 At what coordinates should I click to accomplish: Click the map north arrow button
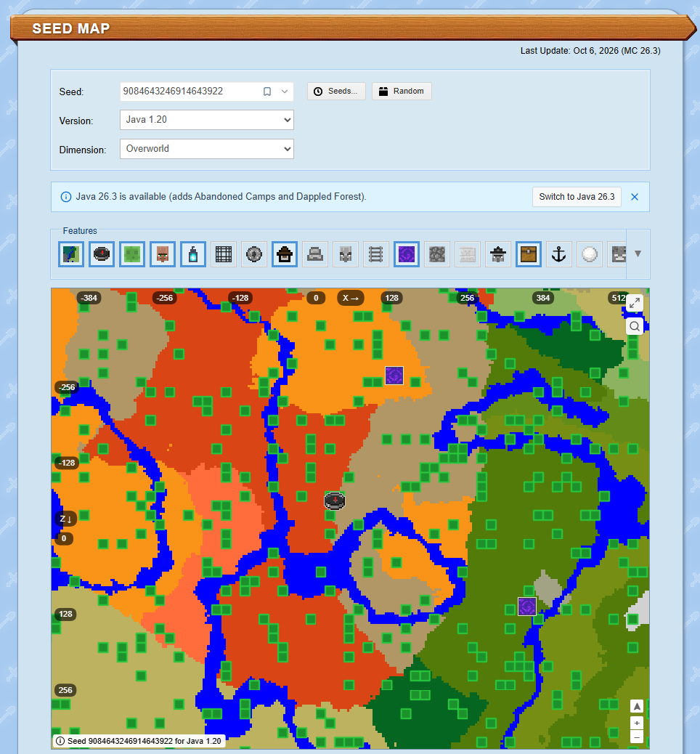coord(637,706)
